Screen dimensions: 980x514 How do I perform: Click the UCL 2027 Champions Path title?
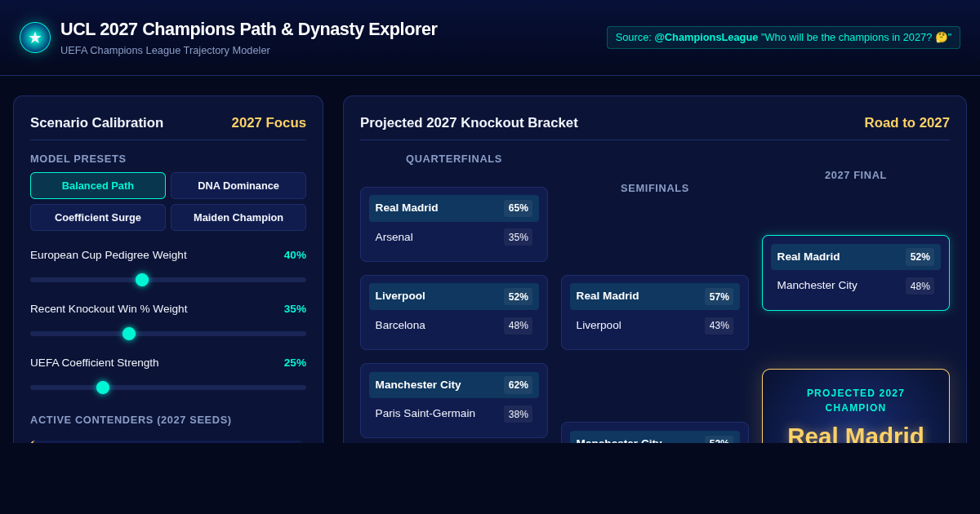[x=249, y=29]
